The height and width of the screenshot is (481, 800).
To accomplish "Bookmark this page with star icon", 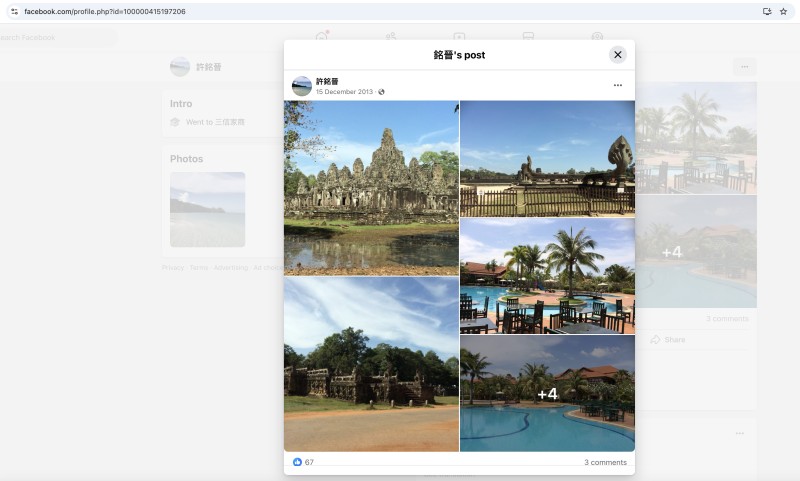I will 782,11.
